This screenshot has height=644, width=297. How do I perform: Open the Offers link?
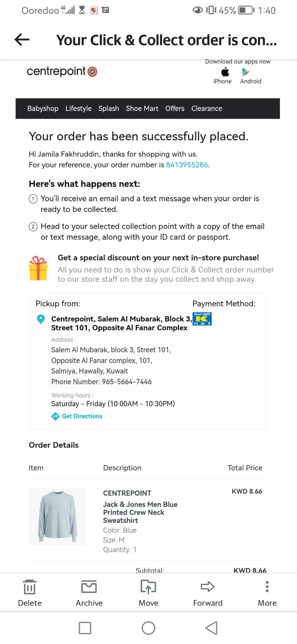coord(175,108)
